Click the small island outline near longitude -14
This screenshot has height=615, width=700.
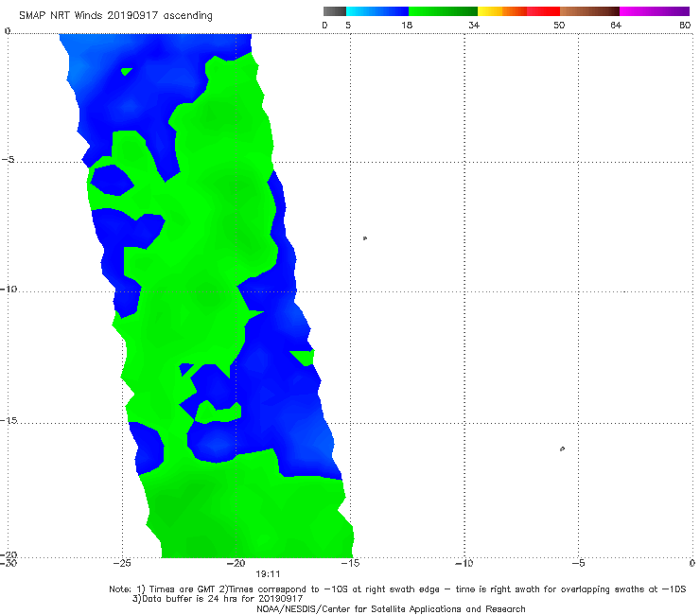point(365,238)
